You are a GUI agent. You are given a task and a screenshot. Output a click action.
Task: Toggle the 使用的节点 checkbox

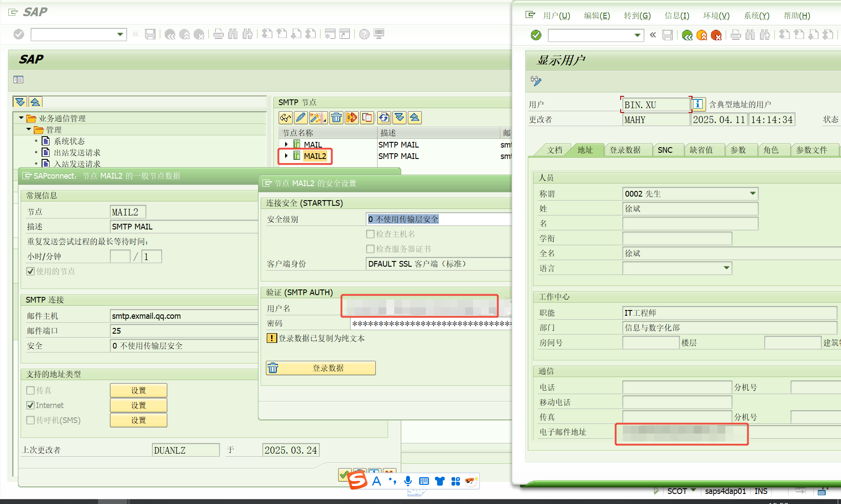tap(31, 271)
